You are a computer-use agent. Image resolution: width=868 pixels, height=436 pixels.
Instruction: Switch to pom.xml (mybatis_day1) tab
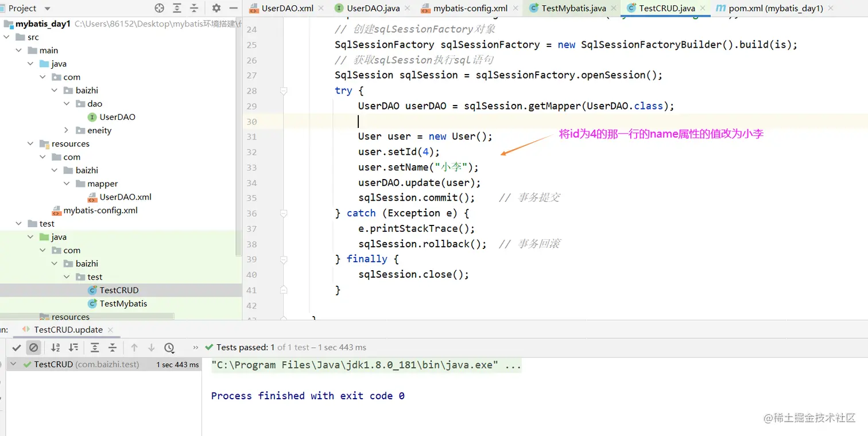(776, 8)
